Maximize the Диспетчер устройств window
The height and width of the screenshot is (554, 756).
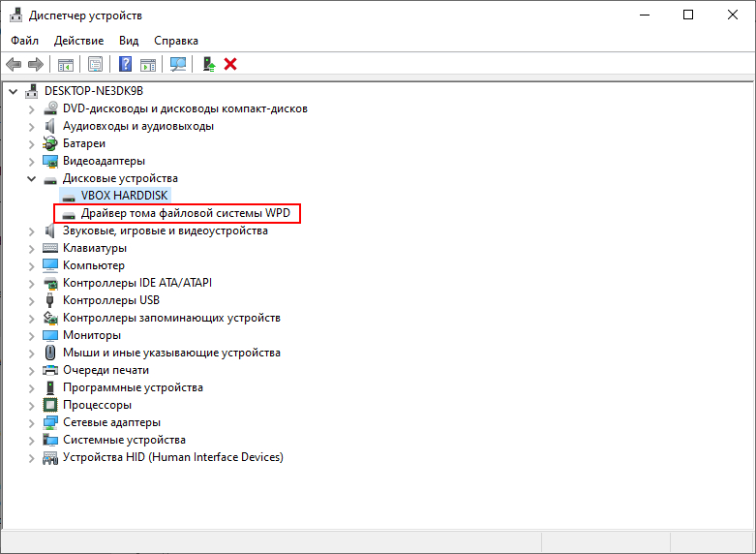(688, 15)
